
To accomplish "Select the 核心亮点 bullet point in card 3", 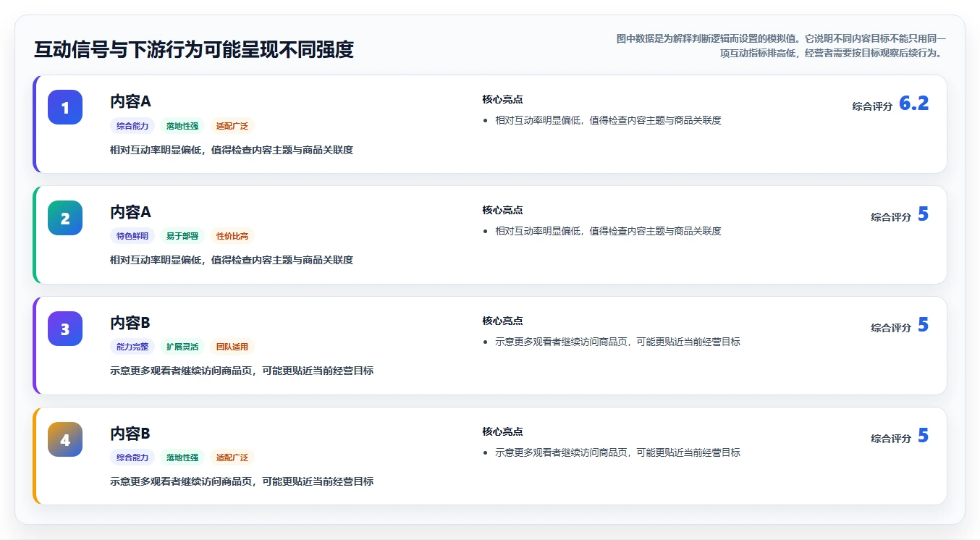I will pyautogui.click(x=617, y=342).
